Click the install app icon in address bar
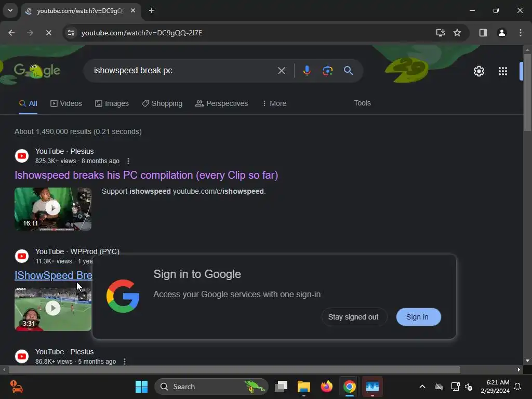This screenshot has height=399, width=532. (441, 33)
